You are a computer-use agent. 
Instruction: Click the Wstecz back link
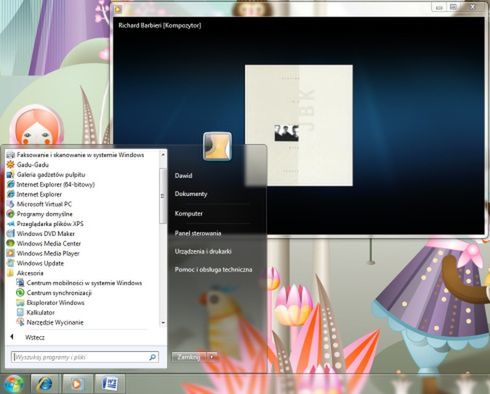(x=35, y=337)
